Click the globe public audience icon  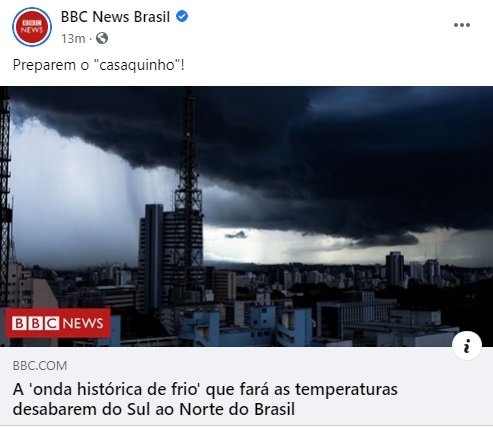(102, 38)
